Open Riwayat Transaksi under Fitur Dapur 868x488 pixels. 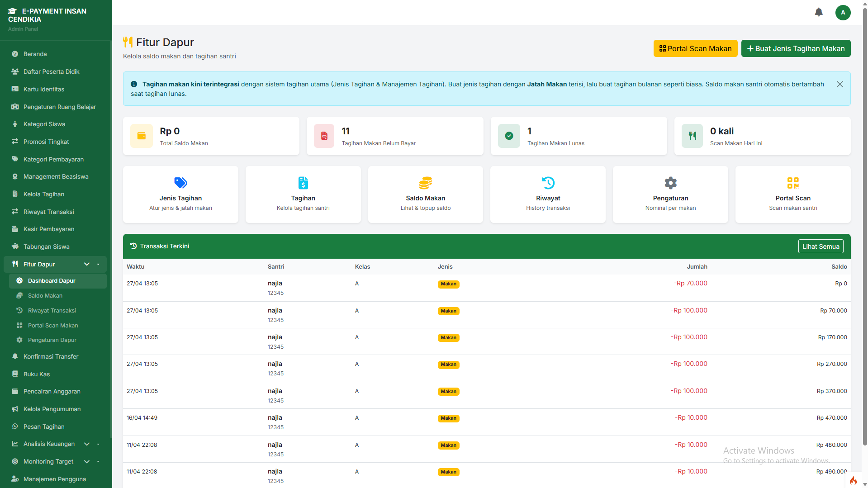pos(58,311)
